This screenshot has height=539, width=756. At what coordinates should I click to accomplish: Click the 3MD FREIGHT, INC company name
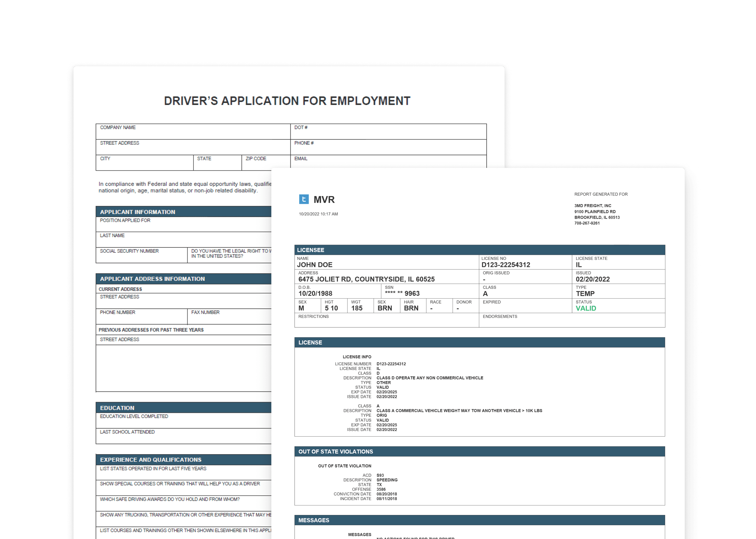[593, 206]
